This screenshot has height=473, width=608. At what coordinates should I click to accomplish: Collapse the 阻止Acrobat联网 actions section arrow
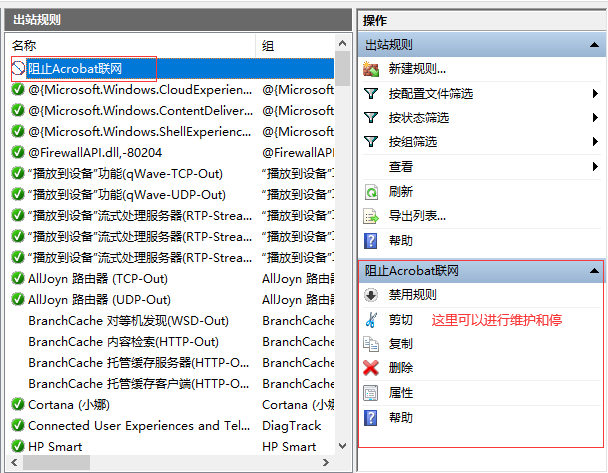click(594, 271)
